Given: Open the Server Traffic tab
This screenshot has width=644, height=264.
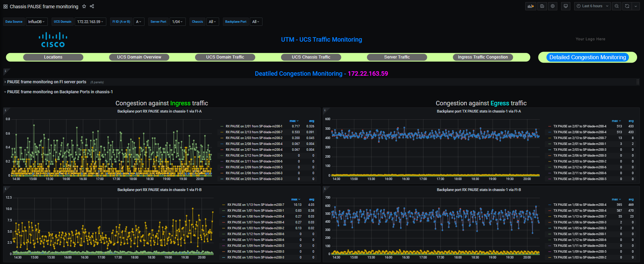Looking at the screenshot, I should pyautogui.click(x=397, y=57).
